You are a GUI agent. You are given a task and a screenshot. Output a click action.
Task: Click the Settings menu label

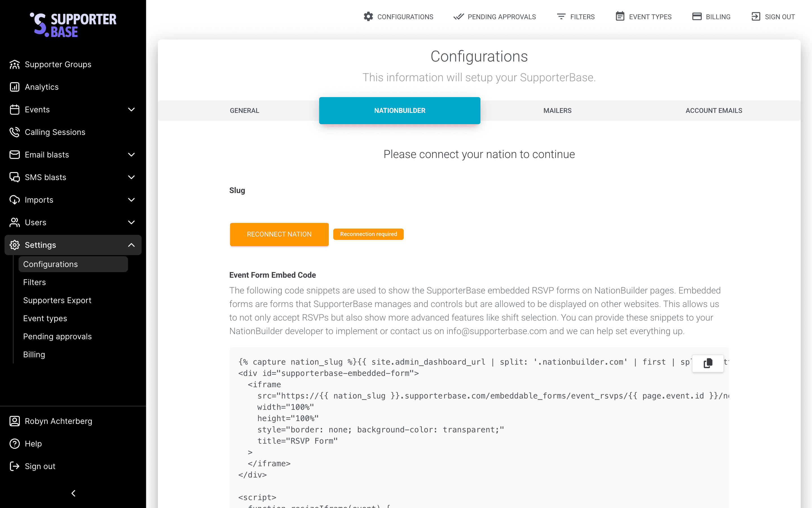40,245
